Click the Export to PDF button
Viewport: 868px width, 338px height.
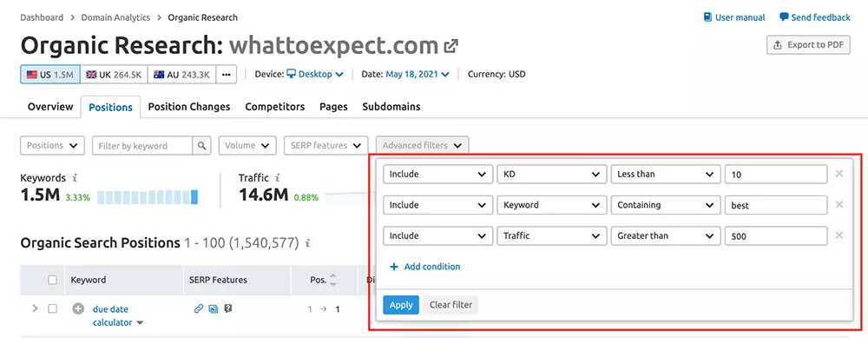pos(808,45)
